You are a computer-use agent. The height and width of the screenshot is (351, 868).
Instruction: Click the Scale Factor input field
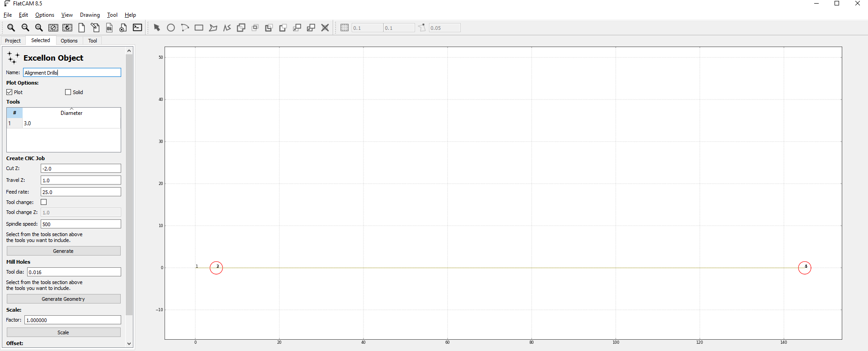(73, 320)
